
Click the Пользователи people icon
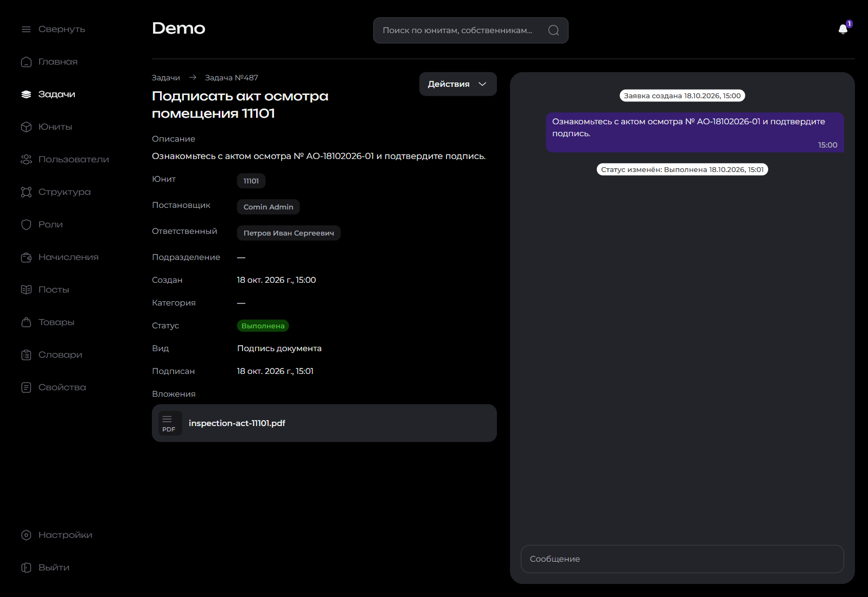[x=26, y=160]
